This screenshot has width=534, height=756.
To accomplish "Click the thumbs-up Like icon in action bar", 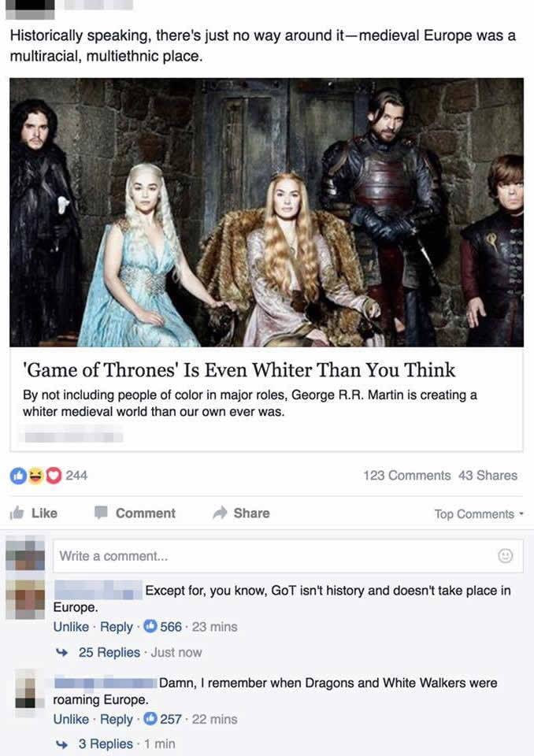I will click(17, 513).
